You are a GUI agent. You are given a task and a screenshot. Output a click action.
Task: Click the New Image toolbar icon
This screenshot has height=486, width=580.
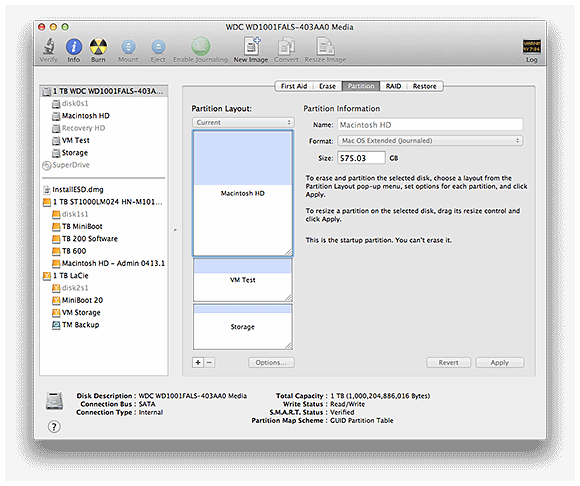tap(251, 46)
